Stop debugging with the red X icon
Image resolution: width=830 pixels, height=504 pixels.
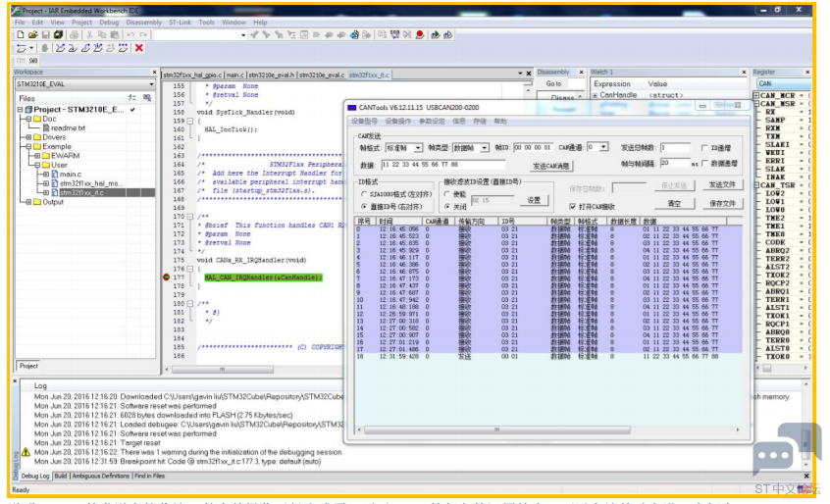click(x=139, y=48)
